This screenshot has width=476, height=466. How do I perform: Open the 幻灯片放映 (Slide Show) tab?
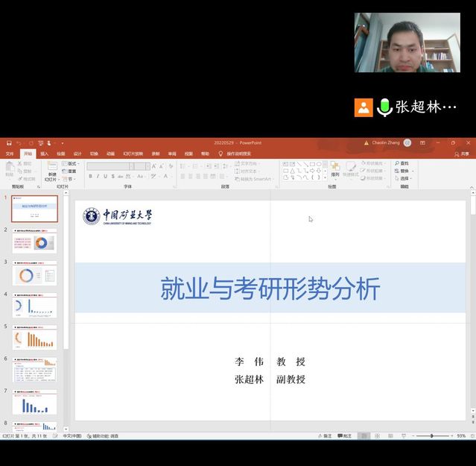[133, 154]
